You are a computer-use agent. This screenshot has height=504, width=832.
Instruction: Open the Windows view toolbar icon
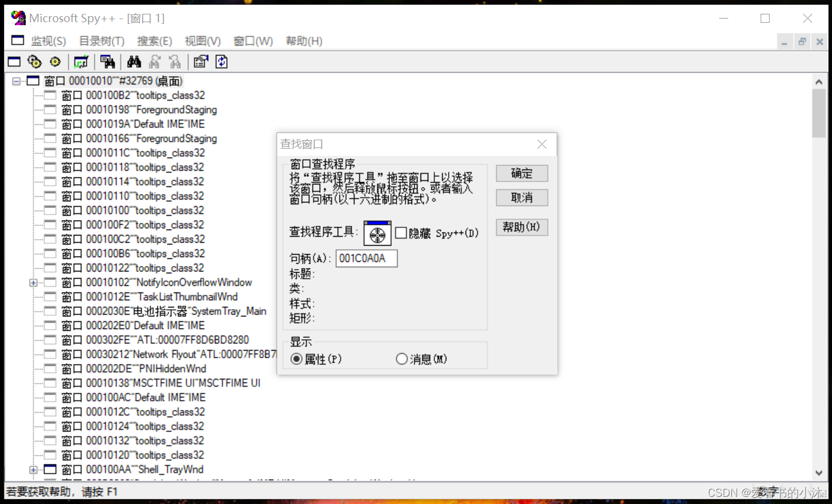(14, 62)
